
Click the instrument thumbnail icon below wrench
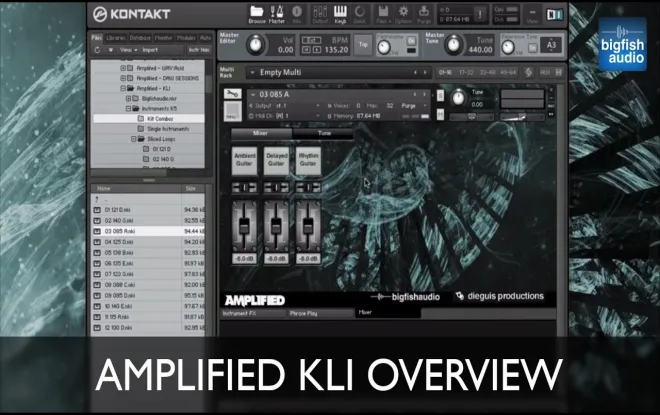(x=232, y=111)
